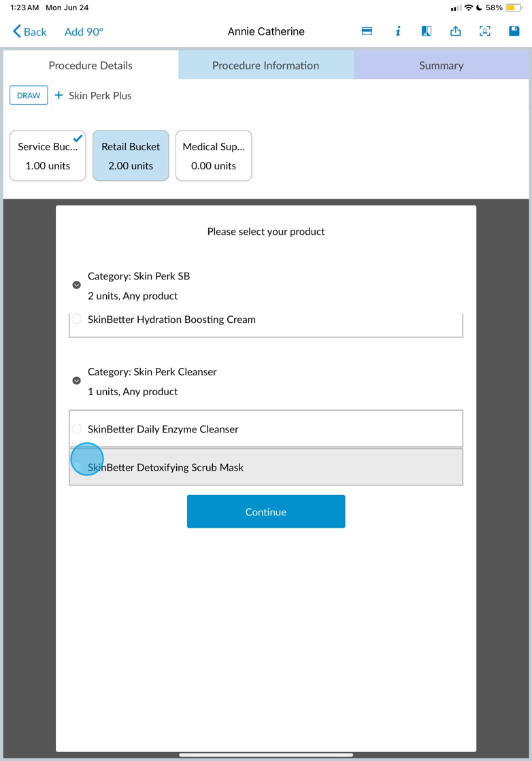Tap the battery indicator in status bar

pos(514,7)
